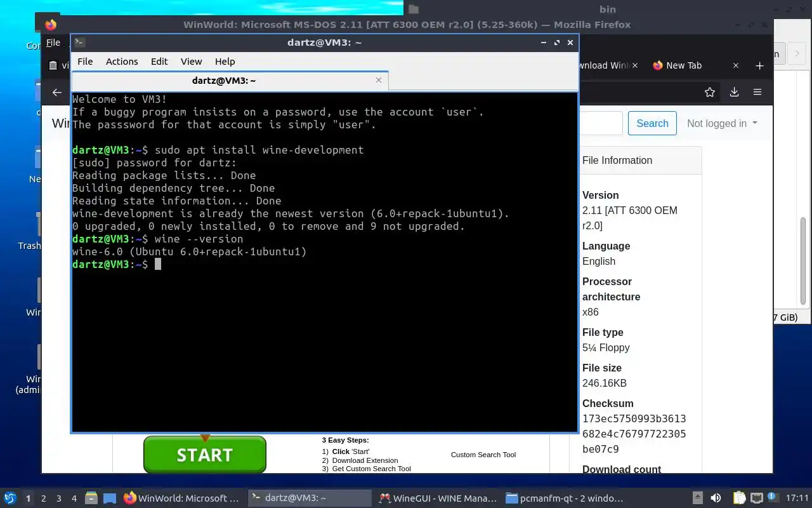Viewport: 812px width, 508px height.
Task: Expand the Not logged in dropdown
Action: (x=722, y=123)
